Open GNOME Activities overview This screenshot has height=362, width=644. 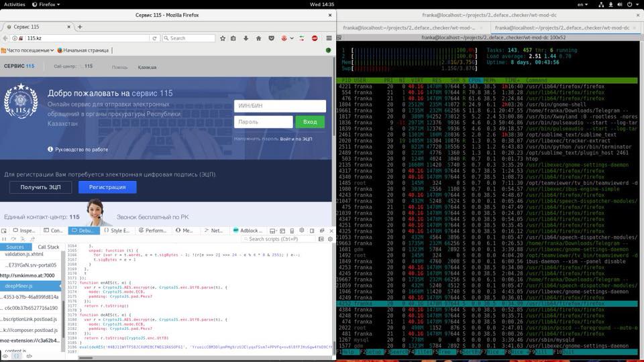(x=14, y=5)
